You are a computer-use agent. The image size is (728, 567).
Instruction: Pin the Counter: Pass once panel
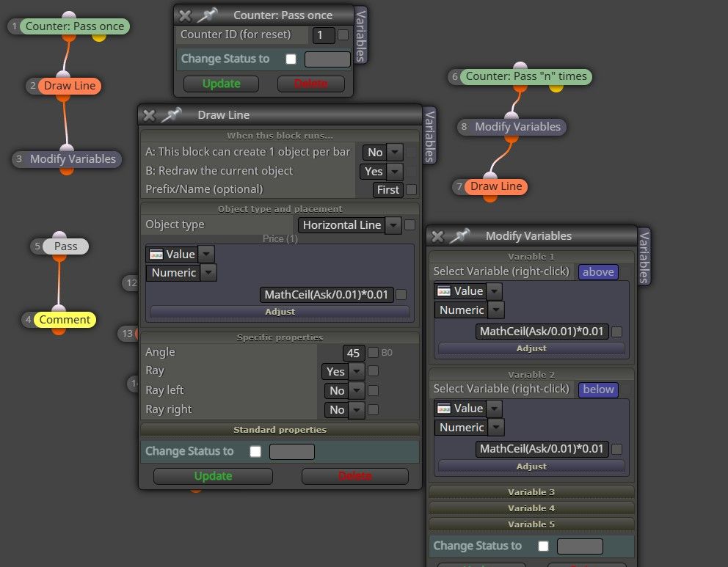207,15
